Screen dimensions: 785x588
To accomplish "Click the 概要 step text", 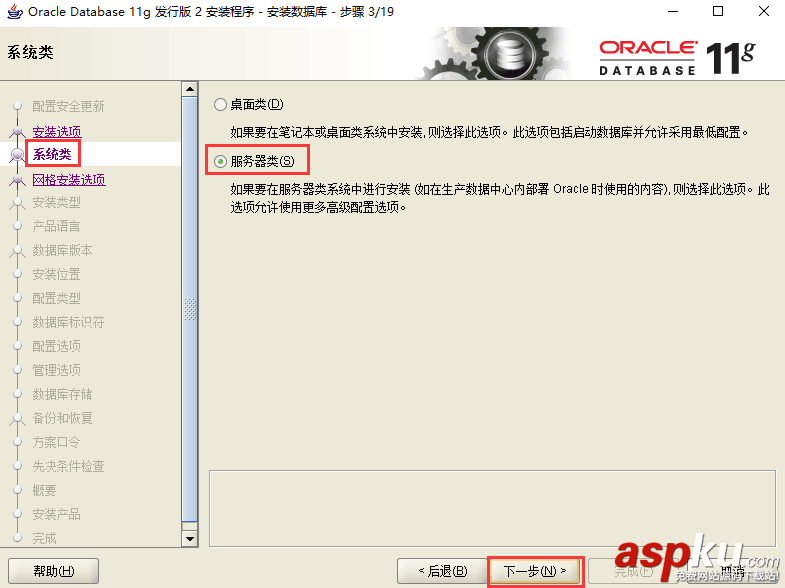I will [44, 490].
